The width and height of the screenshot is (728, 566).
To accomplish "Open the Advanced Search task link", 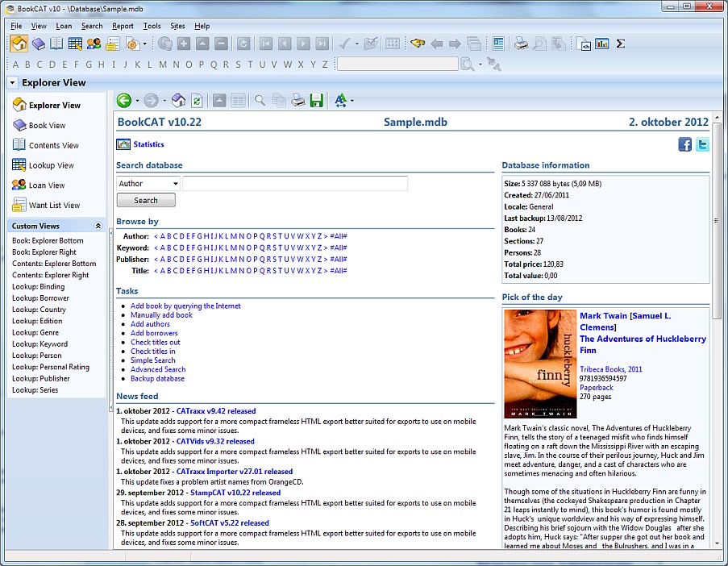I will [158, 369].
